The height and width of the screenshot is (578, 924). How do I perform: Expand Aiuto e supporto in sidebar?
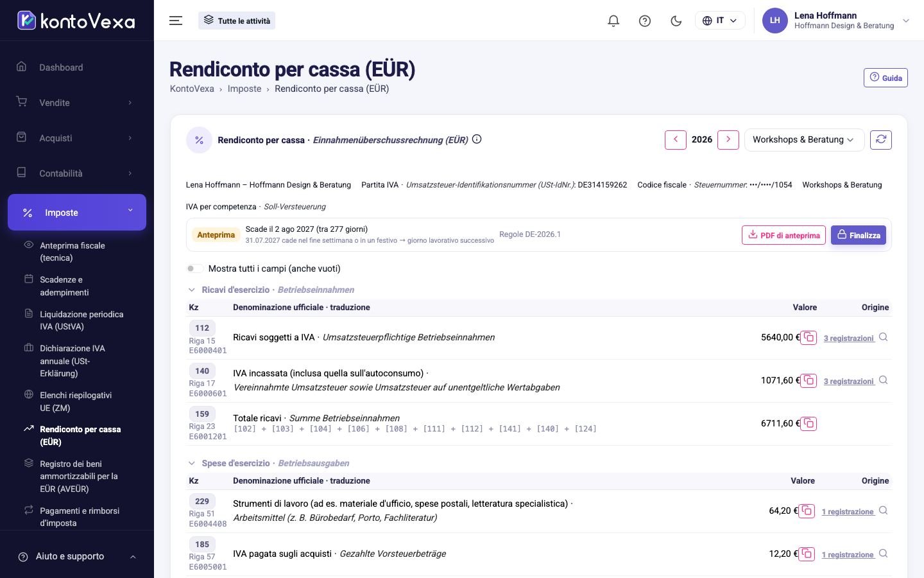tap(77, 556)
